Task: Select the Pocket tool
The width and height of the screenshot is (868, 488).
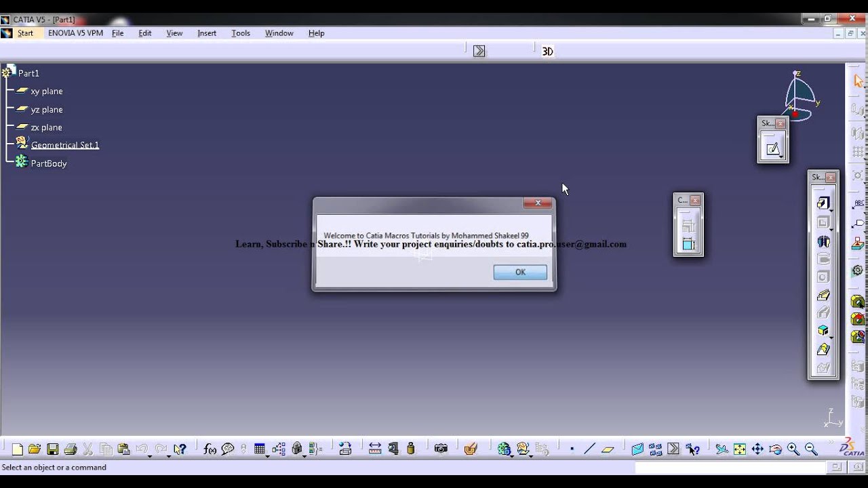Action: coord(823,222)
